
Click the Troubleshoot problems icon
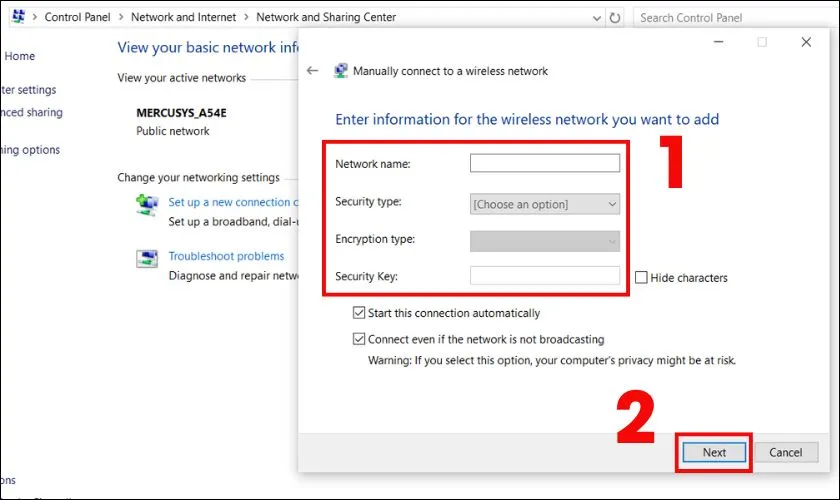coord(147,259)
